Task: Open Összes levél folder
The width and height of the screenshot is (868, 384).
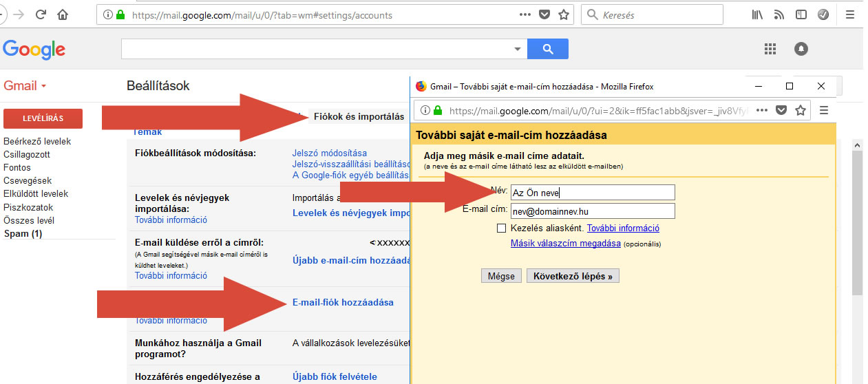Action: [29, 220]
